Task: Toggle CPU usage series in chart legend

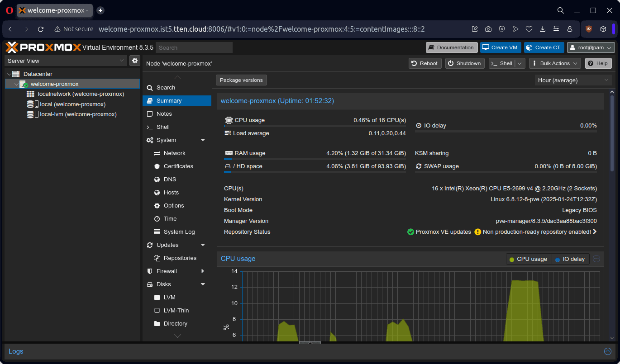Action: point(529,259)
